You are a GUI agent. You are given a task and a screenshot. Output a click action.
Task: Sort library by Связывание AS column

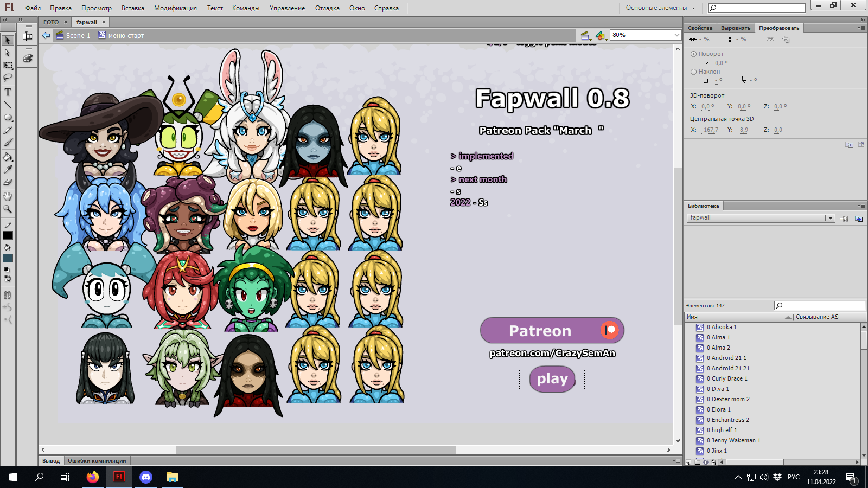pyautogui.click(x=829, y=317)
